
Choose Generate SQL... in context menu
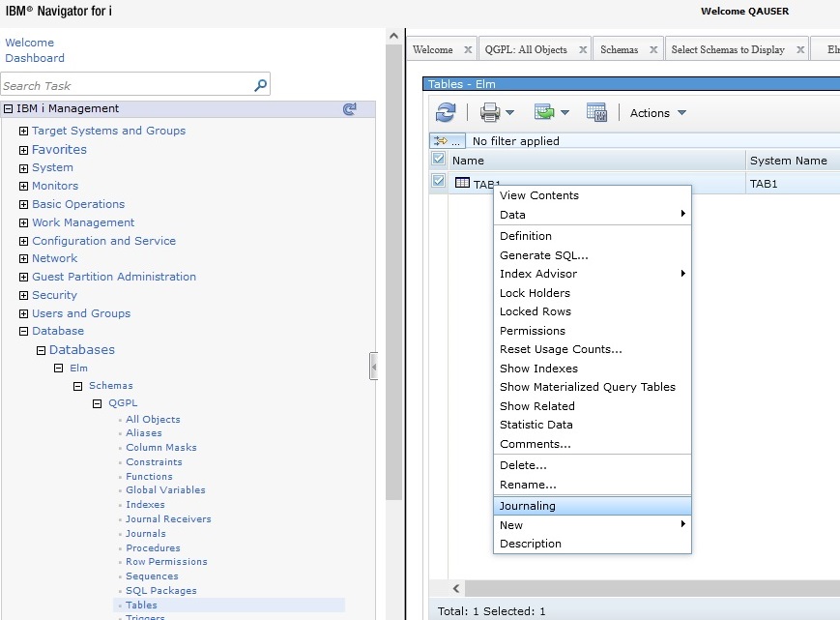point(543,255)
